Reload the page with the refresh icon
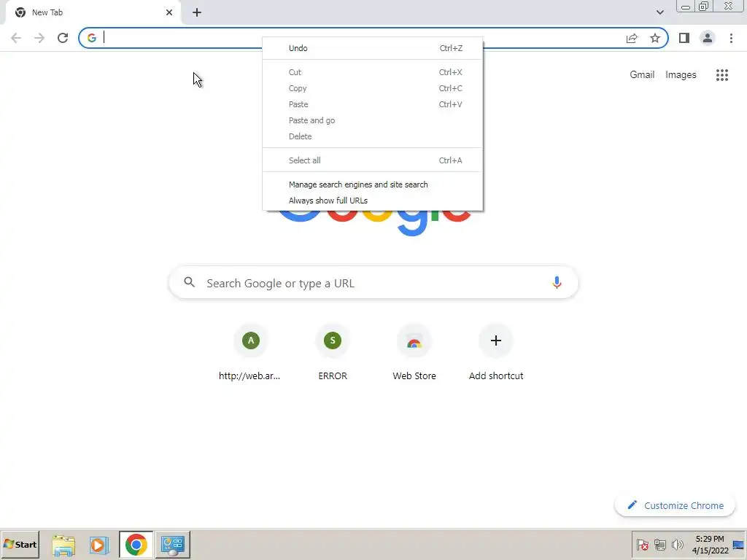The height and width of the screenshot is (560, 747). 63,38
